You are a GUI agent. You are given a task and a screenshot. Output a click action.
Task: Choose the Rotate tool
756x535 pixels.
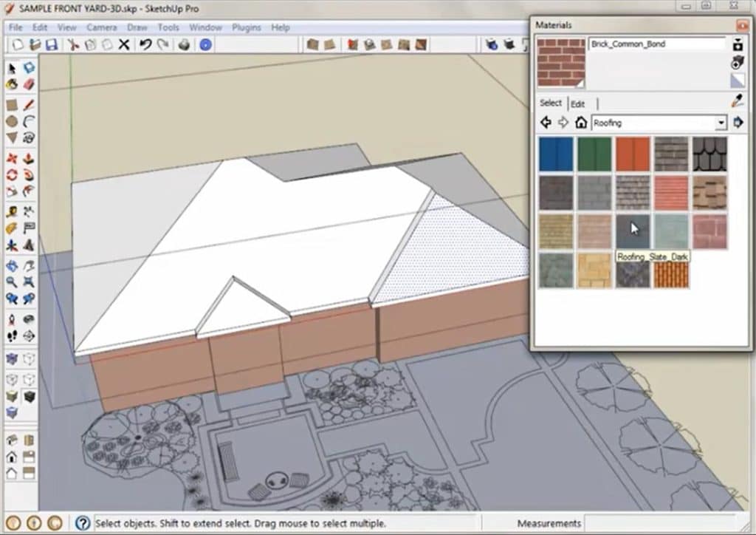[x=12, y=174]
